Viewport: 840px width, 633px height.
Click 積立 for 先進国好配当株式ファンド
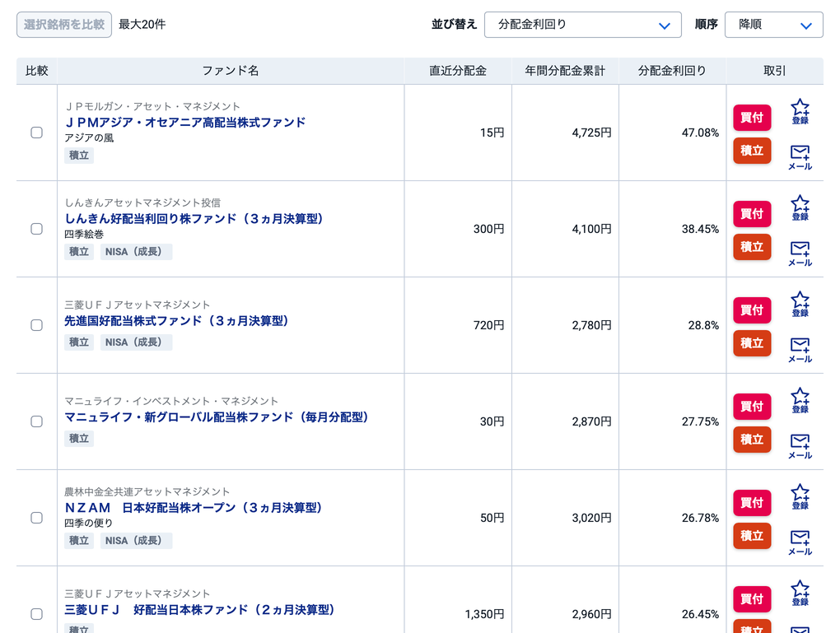pos(752,343)
